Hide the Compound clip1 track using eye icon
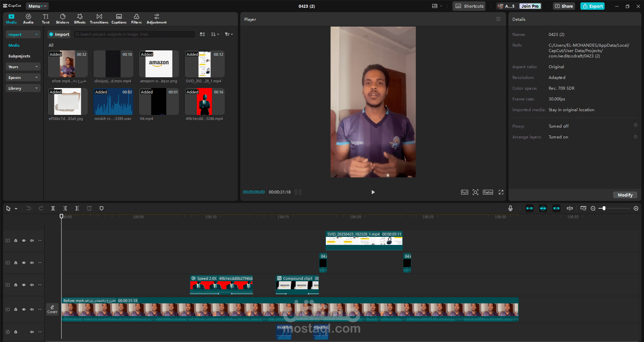 [x=24, y=285]
